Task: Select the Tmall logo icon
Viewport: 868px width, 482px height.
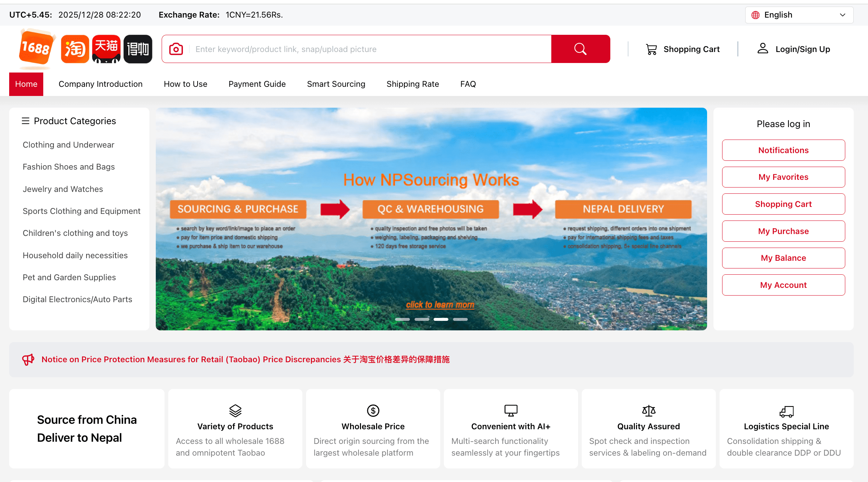Action: [106, 49]
